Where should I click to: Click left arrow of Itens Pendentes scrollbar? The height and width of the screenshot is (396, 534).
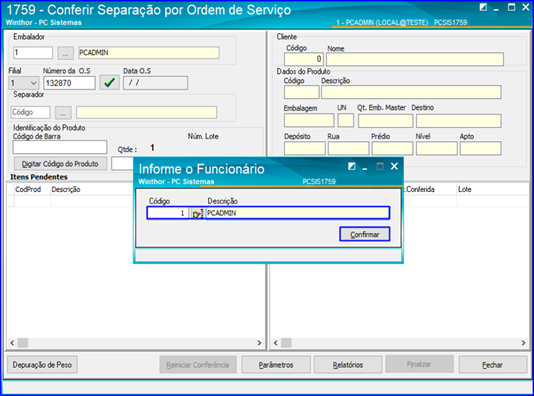[12, 343]
